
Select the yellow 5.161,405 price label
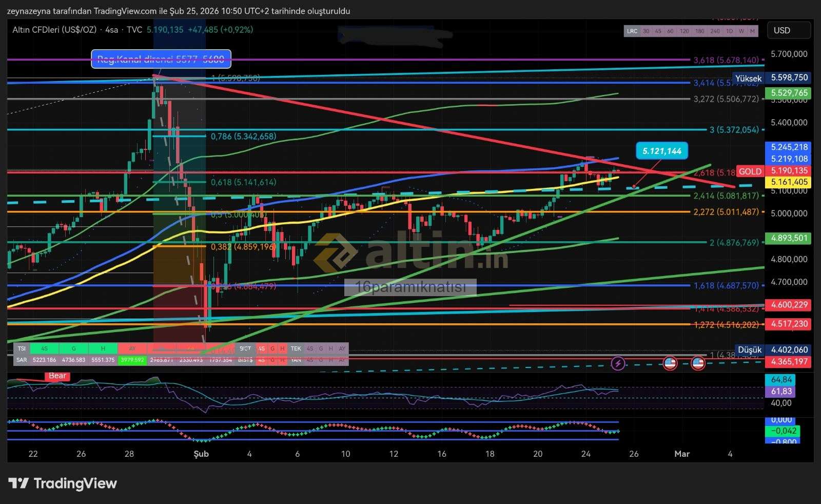[x=789, y=182]
